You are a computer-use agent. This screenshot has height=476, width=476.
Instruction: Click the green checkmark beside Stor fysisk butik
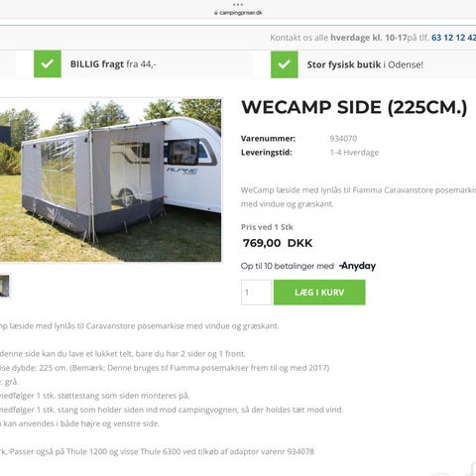click(285, 64)
